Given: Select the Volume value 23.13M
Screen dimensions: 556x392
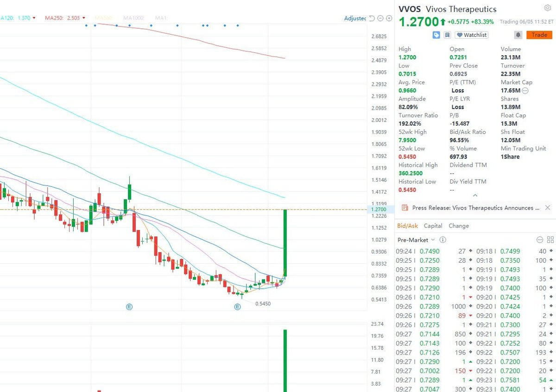Looking at the screenshot, I should coord(511,57).
